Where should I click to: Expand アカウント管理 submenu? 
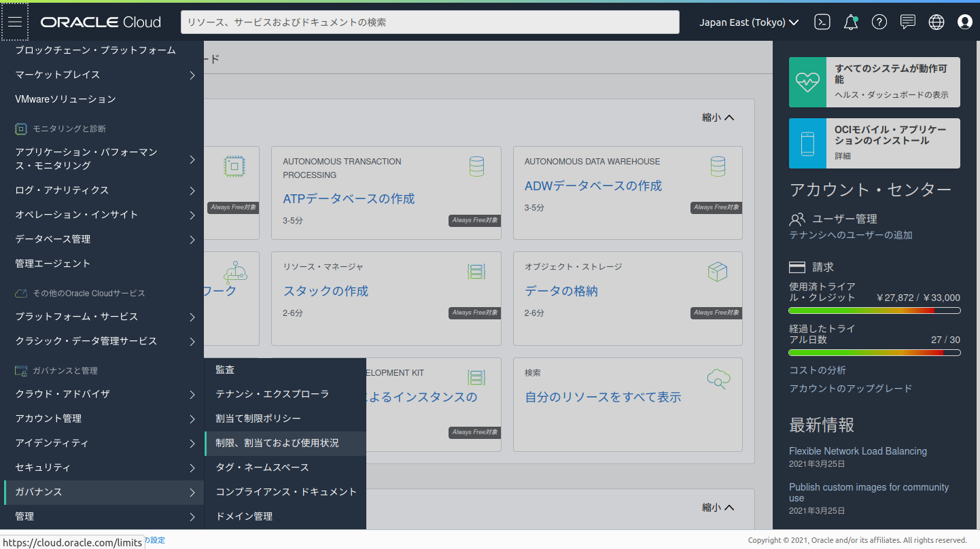pos(102,419)
